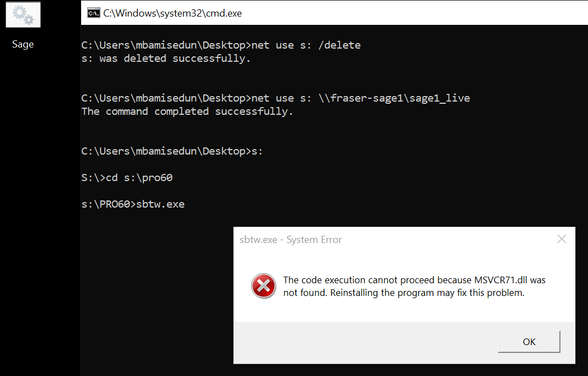Click 'The command completed successfully.' output line
Screen dimensions: 588x376
click(x=187, y=112)
